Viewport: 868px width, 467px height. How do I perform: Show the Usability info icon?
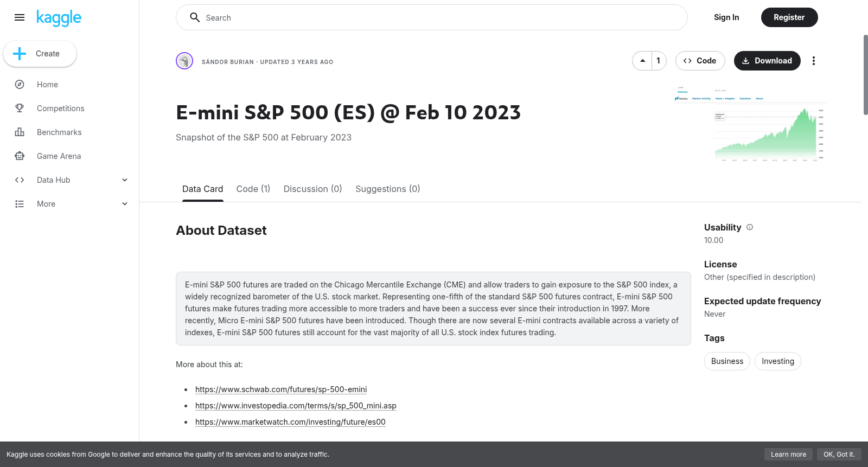tap(750, 227)
